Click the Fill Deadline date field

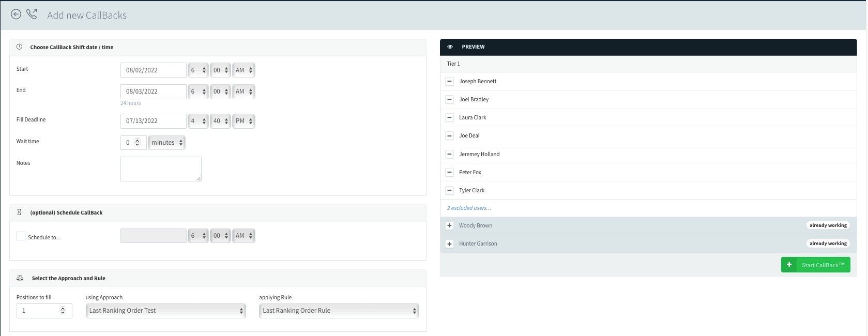pyautogui.click(x=153, y=121)
